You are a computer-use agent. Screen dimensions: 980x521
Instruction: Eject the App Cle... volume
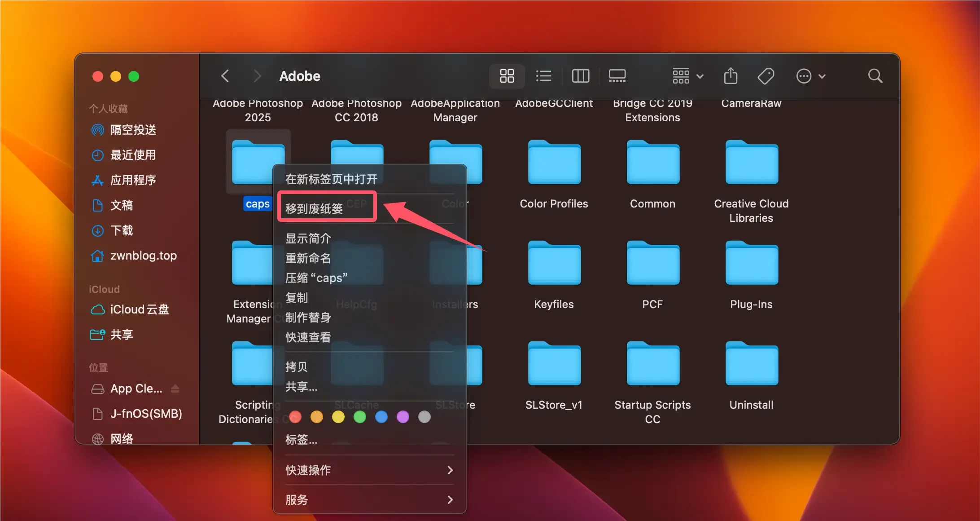click(175, 389)
